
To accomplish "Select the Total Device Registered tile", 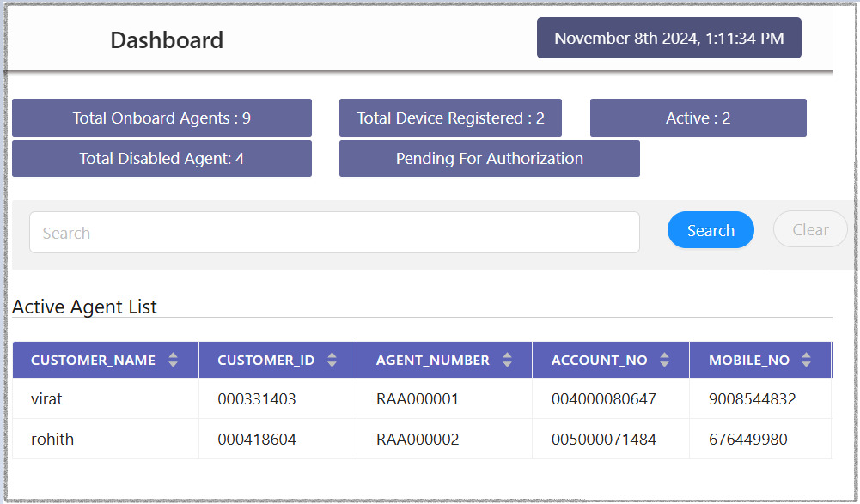I will tap(450, 118).
